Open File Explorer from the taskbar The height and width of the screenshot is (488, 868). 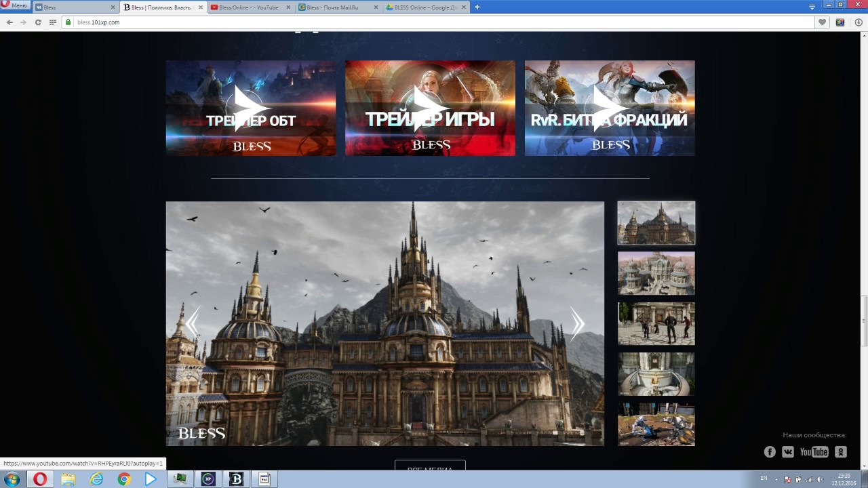[68, 479]
